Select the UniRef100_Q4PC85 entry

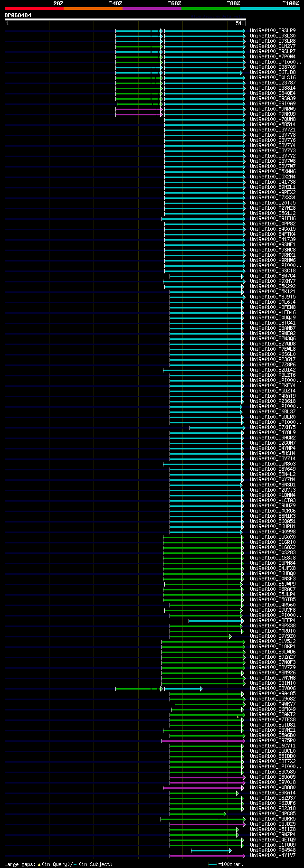[273, 814]
